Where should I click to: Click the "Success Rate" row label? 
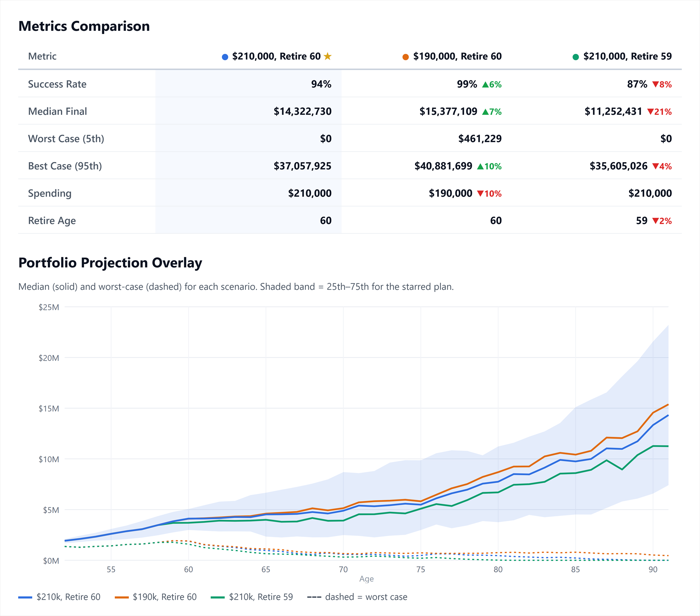(57, 84)
